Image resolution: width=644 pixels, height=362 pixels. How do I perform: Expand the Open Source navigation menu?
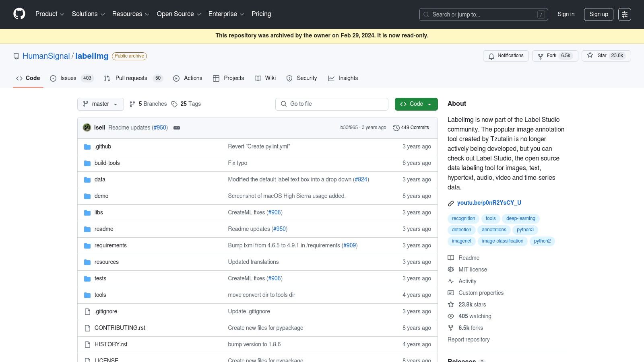179,14
